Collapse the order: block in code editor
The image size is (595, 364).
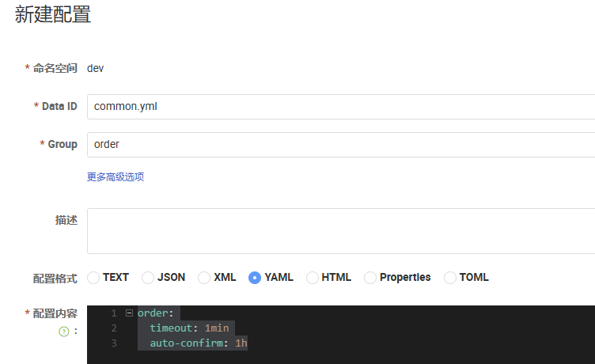[129, 313]
